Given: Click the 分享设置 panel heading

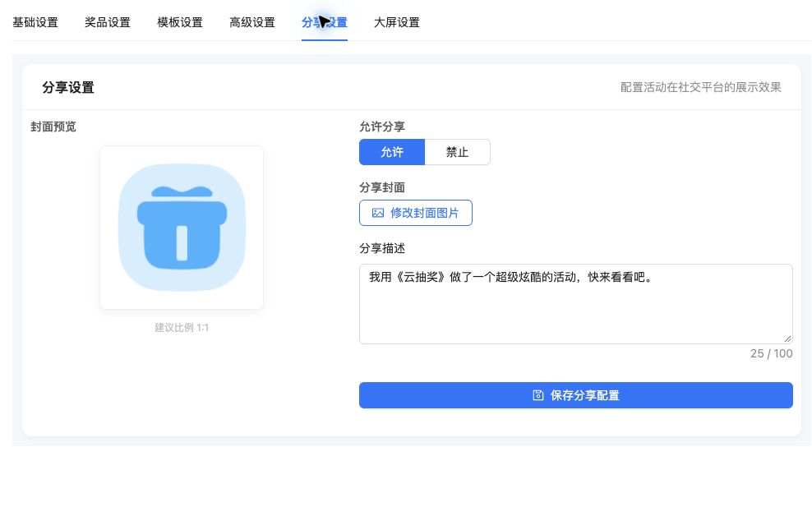Looking at the screenshot, I should 68,88.
